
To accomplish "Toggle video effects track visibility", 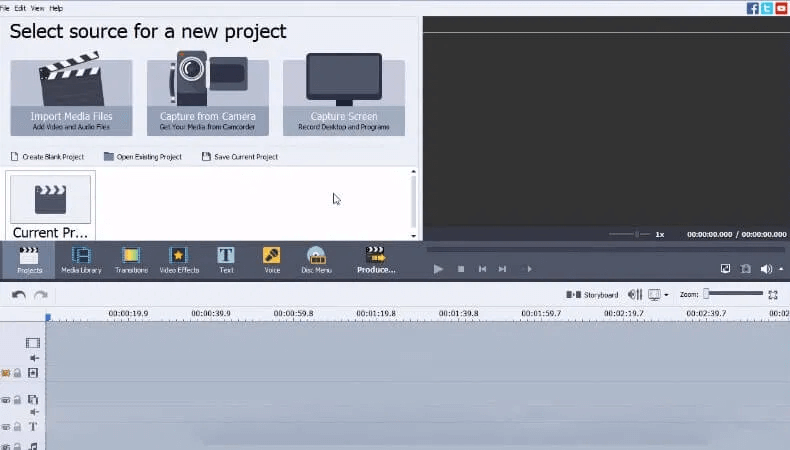I will [6, 373].
